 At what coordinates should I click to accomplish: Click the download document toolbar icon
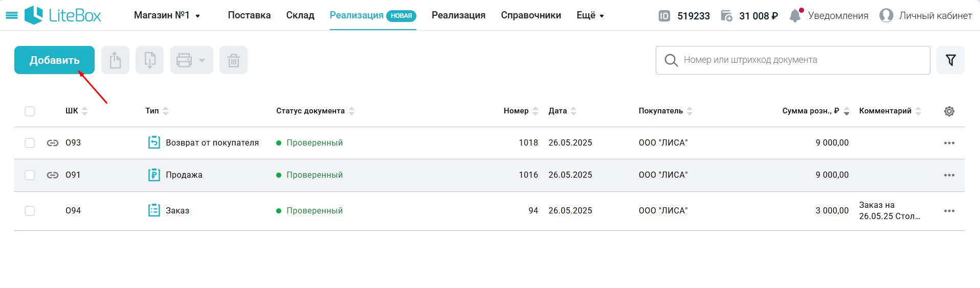click(149, 60)
